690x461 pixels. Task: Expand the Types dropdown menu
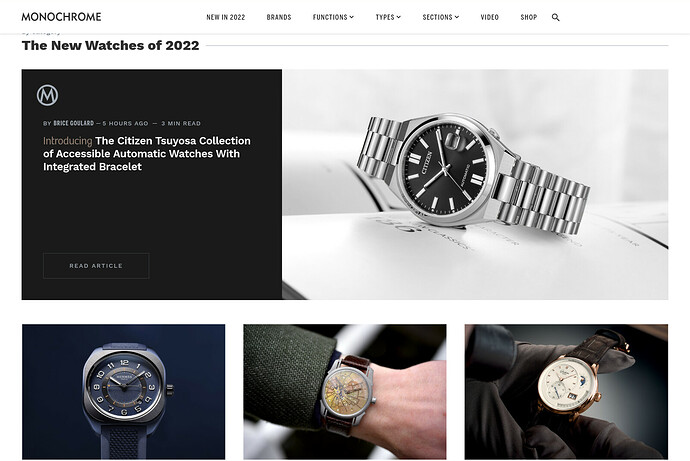tap(388, 17)
